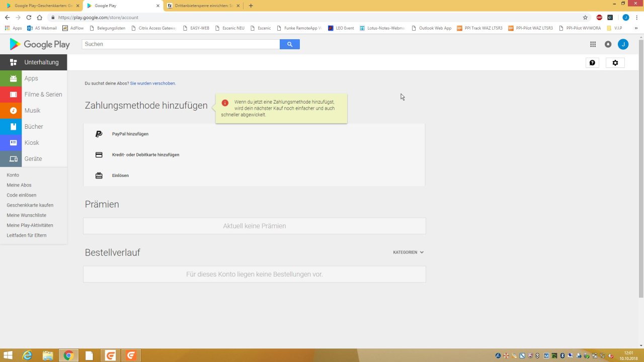Image resolution: width=644 pixels, height=362 pixels.
Task: Click Code einlösen link
Action: (x=21, y=195)
